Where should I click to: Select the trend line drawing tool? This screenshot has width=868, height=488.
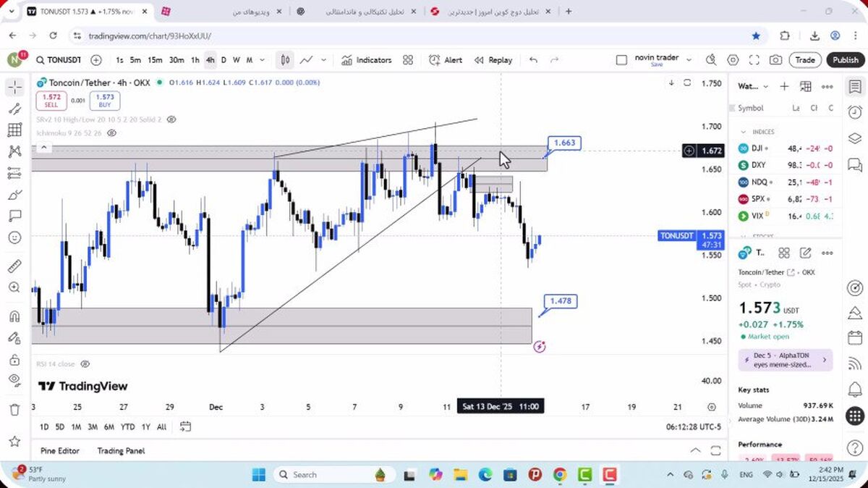click(x=14, y=109)
